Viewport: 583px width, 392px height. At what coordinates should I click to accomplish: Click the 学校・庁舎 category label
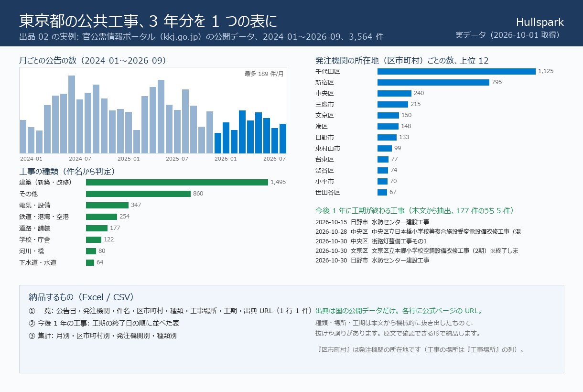[x=35, y=240]
